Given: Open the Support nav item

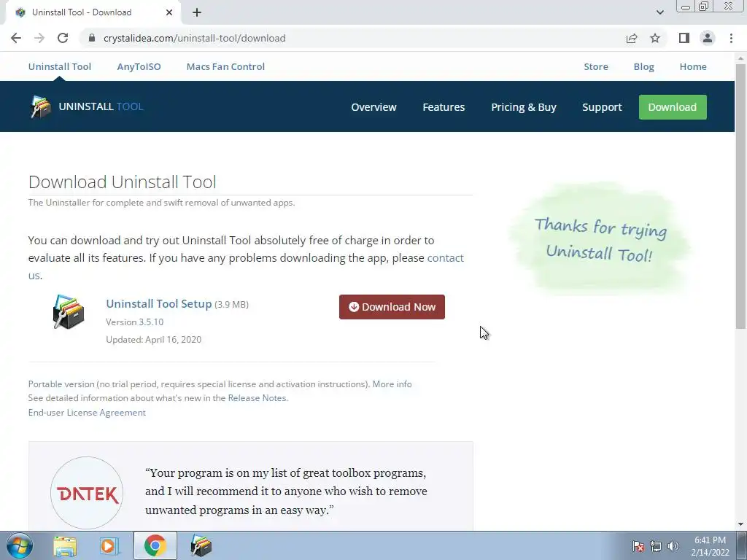Looking at the screenshot, I should click(602, 107).
